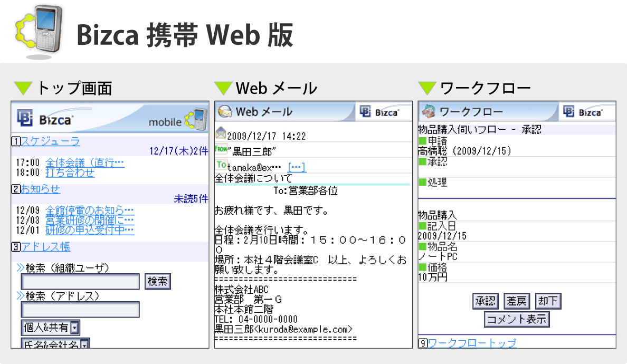The height and width of the screenshot is (364, 627).
Task: Click the 検索 button
Action: tap(158, 281)
